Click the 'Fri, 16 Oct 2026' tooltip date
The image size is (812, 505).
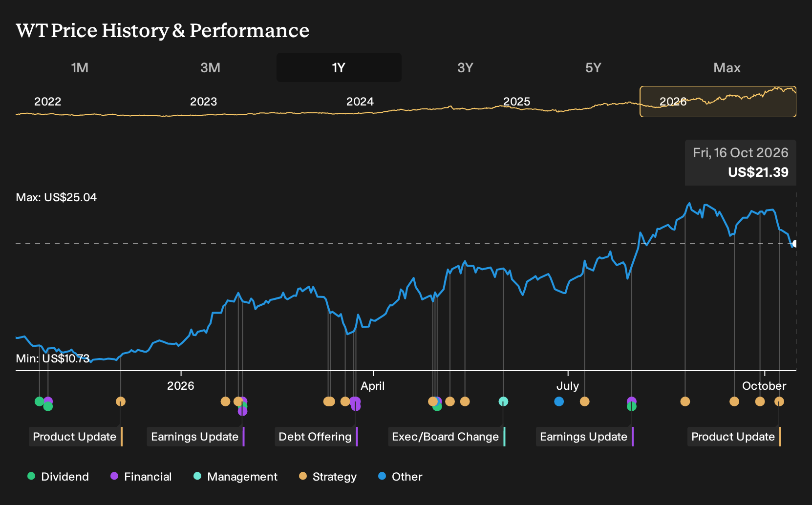pos(740,153)
